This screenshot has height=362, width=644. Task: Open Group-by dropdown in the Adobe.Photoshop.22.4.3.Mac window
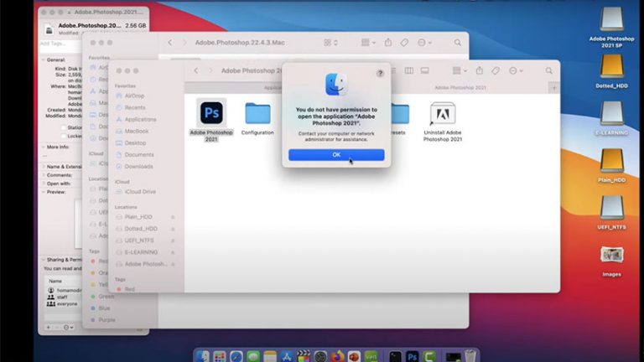coord(368,43)
